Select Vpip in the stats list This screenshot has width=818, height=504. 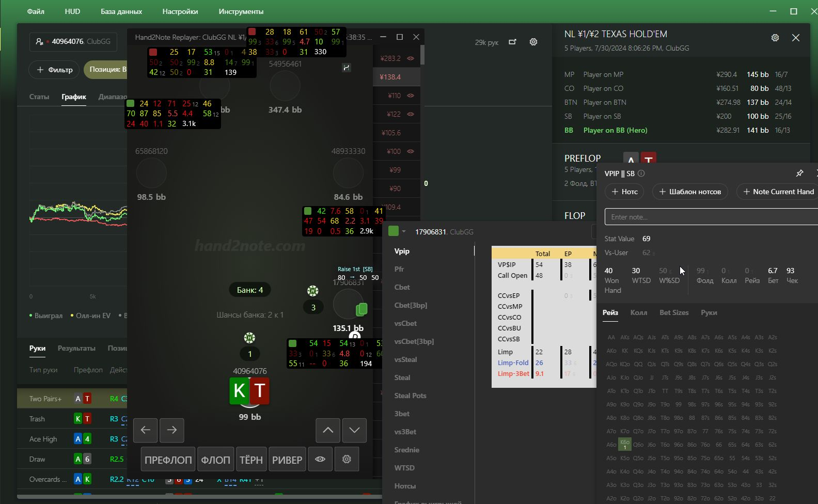[x=402, y=251]
